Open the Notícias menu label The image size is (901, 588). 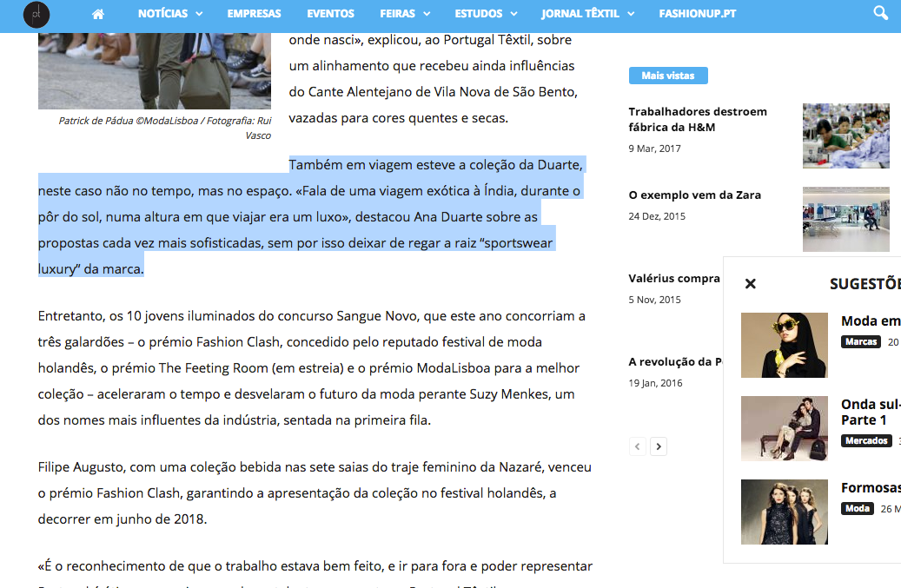(162, 14)
